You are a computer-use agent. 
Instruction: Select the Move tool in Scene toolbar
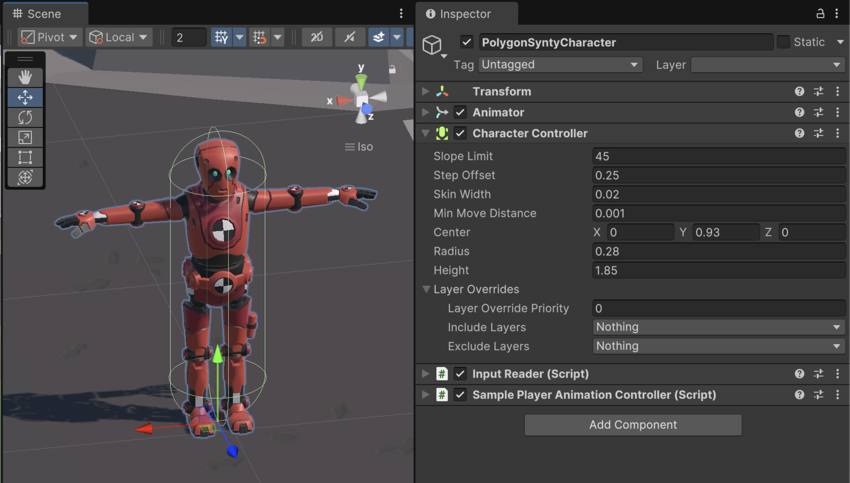pyautogui.click(x=25, y=97)
